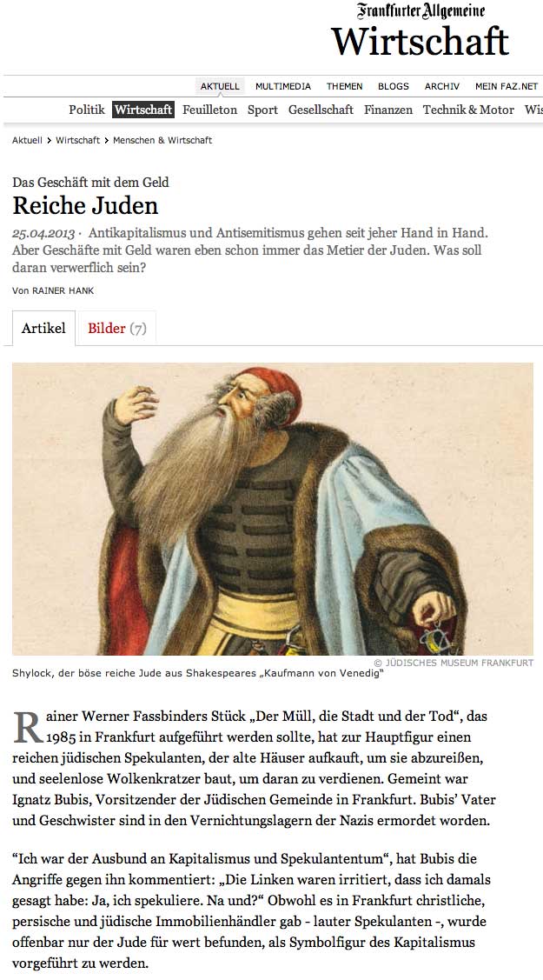Screen dimensions: 543x980
Task: Click the Aktuell breadcrumb link
Action: [x=27, y=140]
